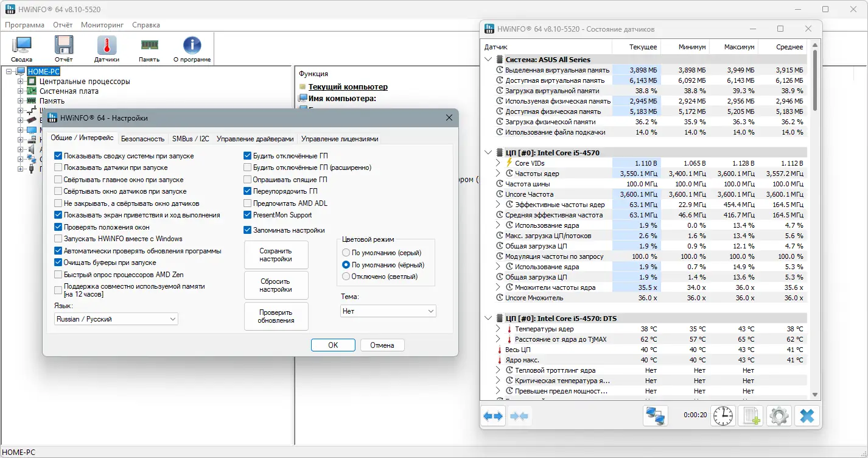This screenshot has height=458, width=868.
Task: Click the Сохранить настройки button
Action: click(276, 255)
